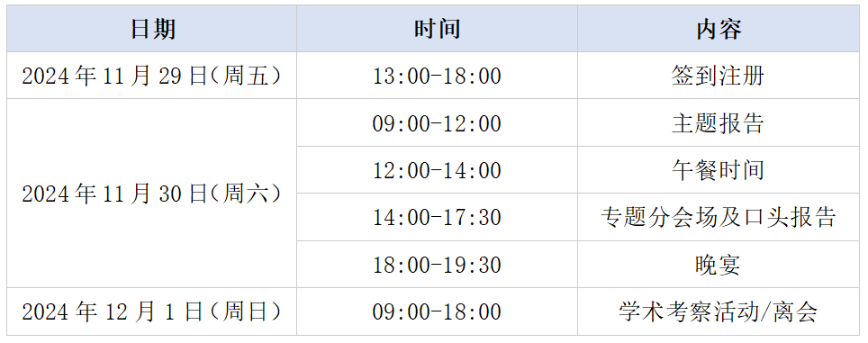Select the 学术考察活动/离会 cell
This screenshot has height=343, width=868.
coord(719,311)
